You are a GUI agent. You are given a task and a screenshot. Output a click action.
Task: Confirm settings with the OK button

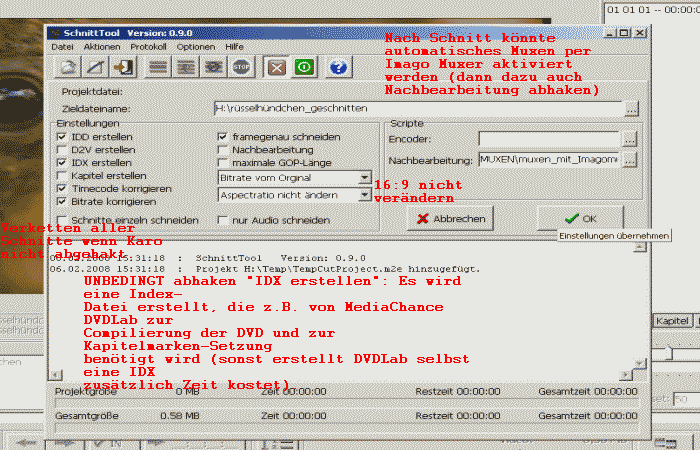579,218
